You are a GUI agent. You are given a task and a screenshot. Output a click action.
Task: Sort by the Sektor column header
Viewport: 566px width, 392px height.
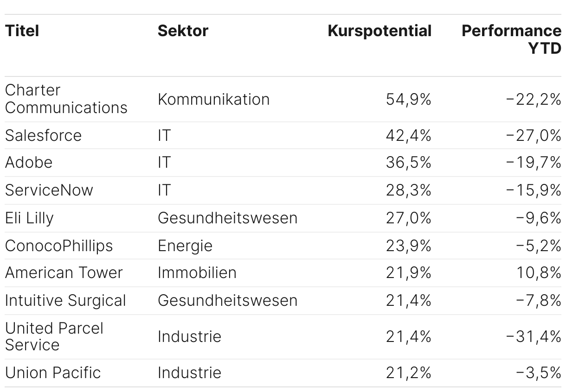pyautogui.click(x=183, y=31)
